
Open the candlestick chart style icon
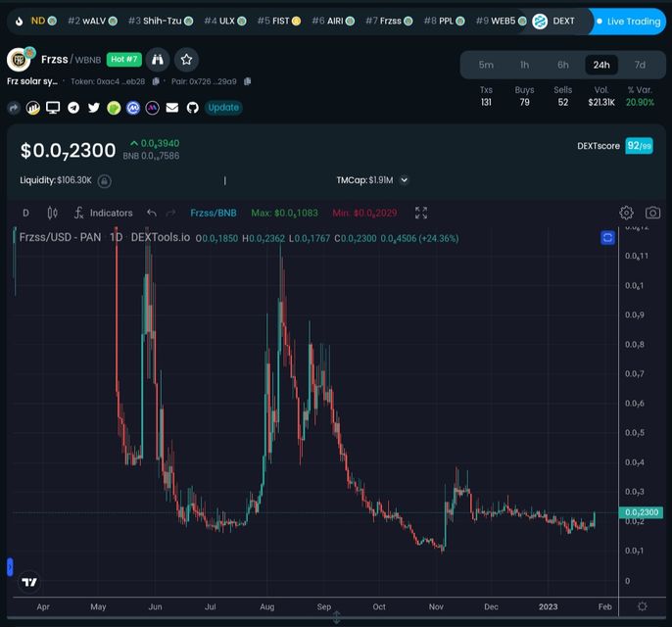tap(52, 213)
